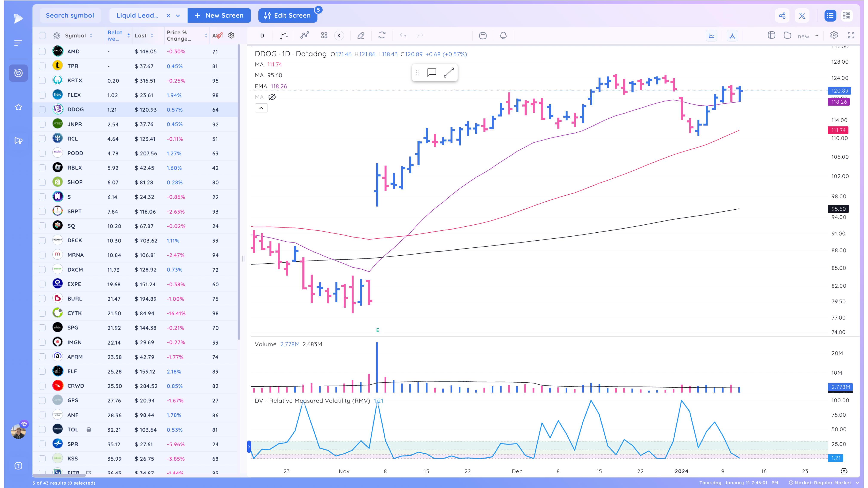
Task: Click the watchlist vertical scrollbar
Action: pyautogui.click(x=239, y=192)
